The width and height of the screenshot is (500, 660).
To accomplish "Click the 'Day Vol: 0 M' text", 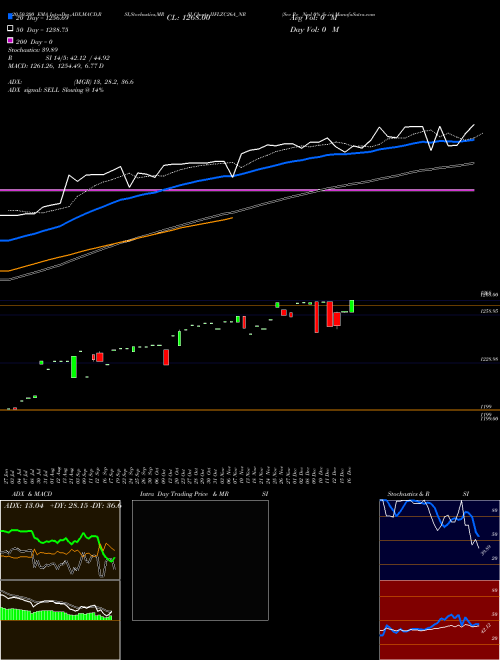I will (x=314, y=29).
